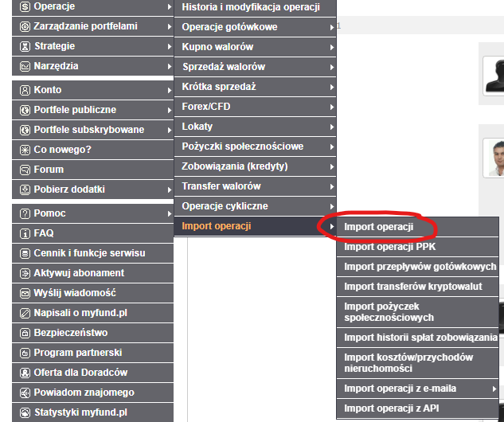Click the speech bubble icon beside Forum
Screen dimensions: 504x422
coord(25,170)
